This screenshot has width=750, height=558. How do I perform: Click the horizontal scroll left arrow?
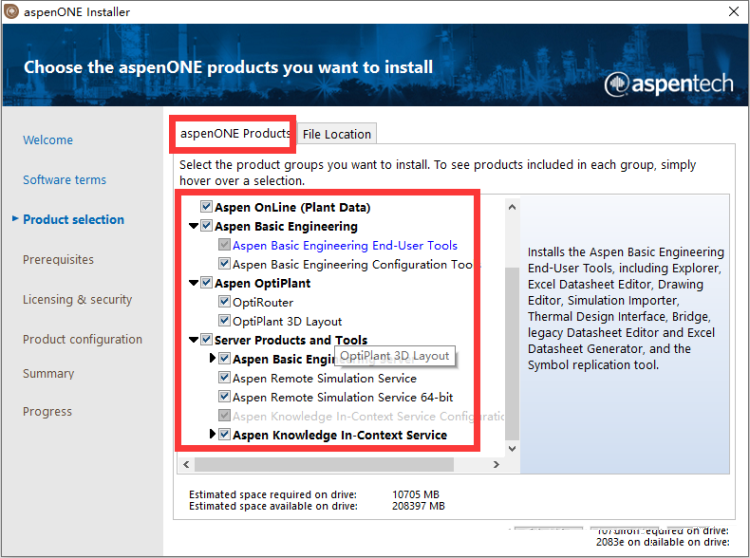coord(187,464)
